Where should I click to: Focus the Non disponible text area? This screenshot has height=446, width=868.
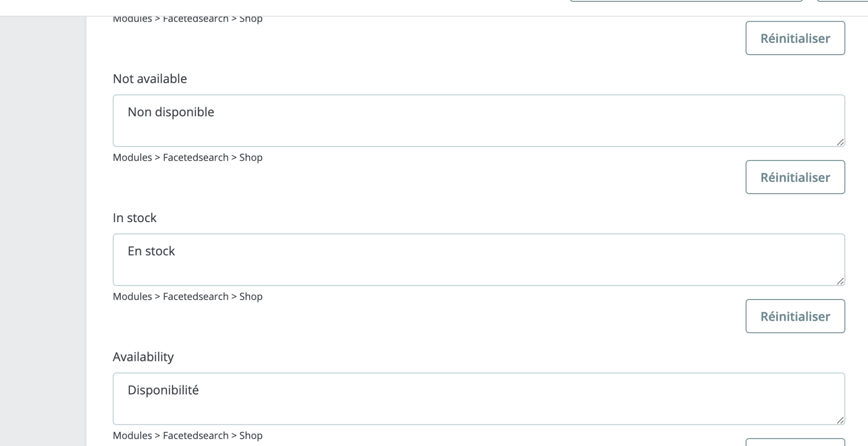(478, 120)
